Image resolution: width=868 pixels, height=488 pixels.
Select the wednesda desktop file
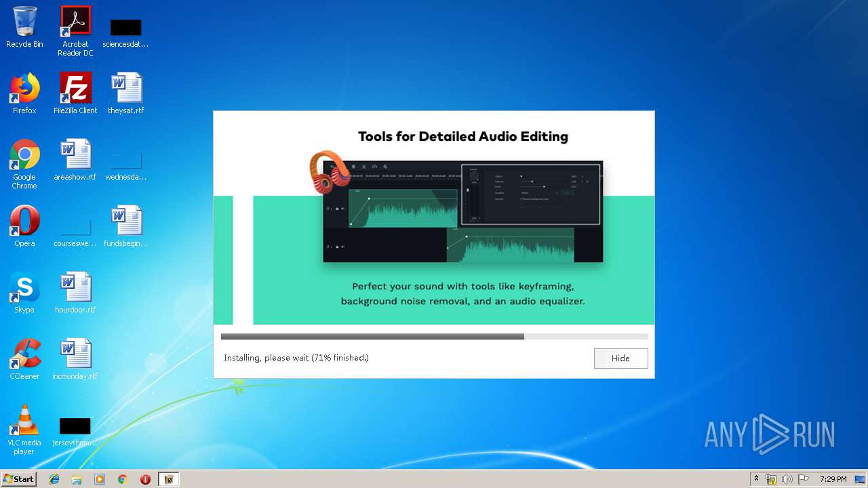(x=125, y=167)
